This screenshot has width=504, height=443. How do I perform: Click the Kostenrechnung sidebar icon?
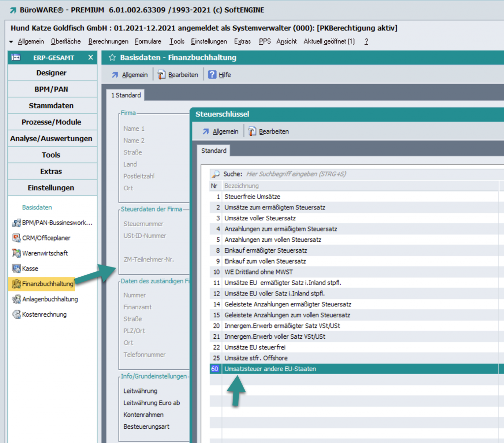pos(16,314)
